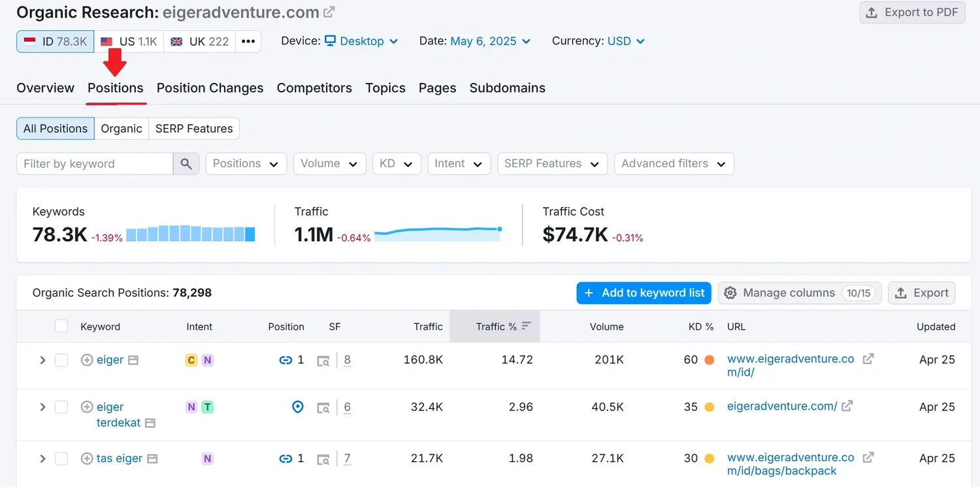Click the Export to PDF button

coord(912,12)
